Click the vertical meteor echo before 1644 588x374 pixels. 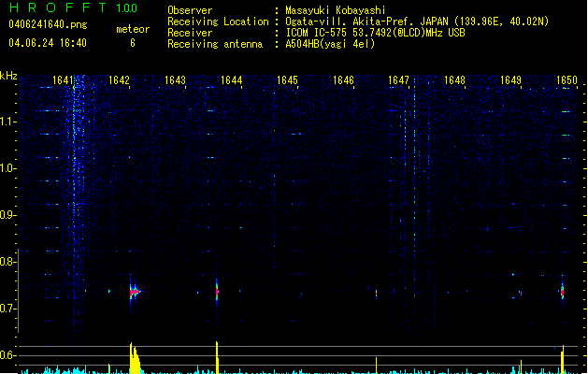(217, 290)
